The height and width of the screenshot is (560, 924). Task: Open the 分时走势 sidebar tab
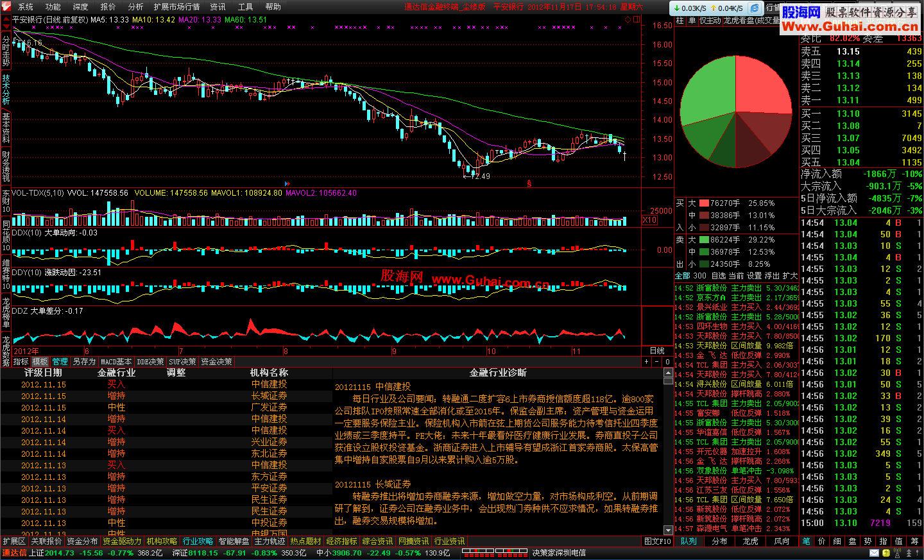click(6, 51)
